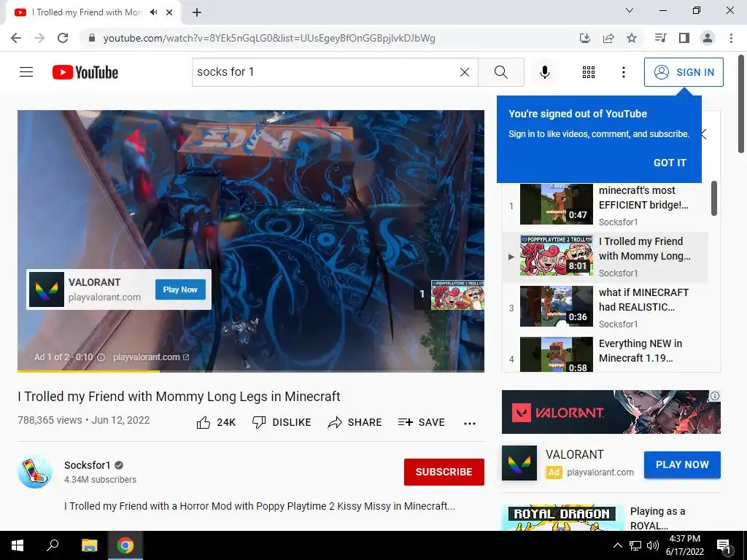Open the Socksfor1 channel avatar
This screenshot has width=747, height=560.
pyautogui.click(x=35, y=472)
